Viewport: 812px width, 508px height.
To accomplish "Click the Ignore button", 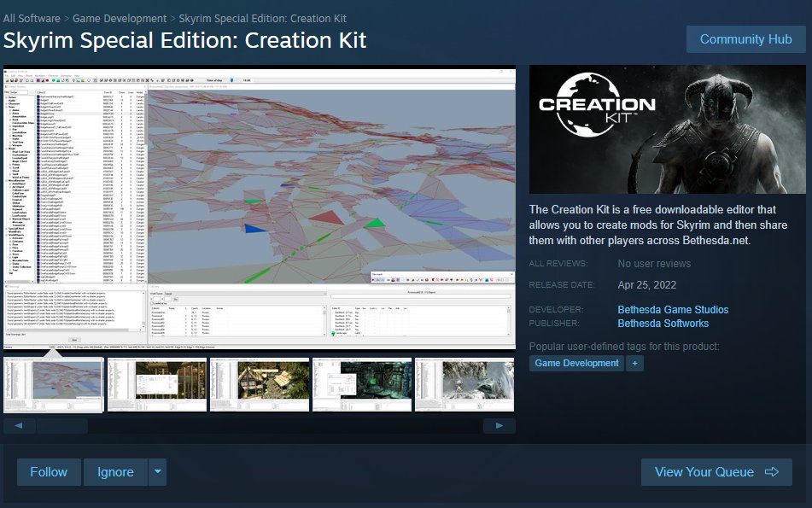I will [x=115, y=472].
